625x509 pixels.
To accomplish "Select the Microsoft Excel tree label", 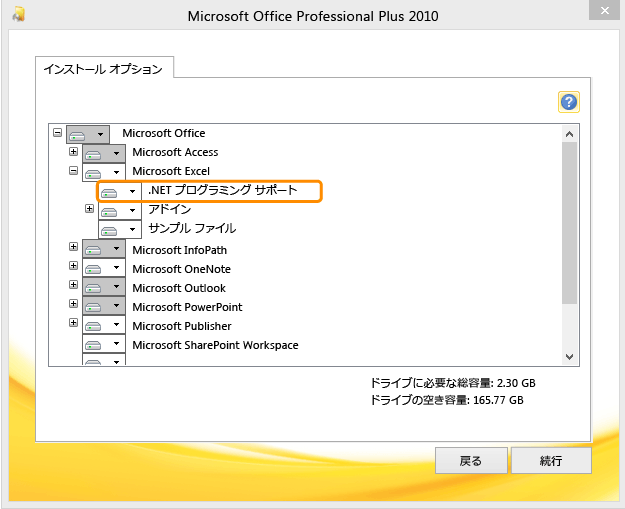I will 171,171.
